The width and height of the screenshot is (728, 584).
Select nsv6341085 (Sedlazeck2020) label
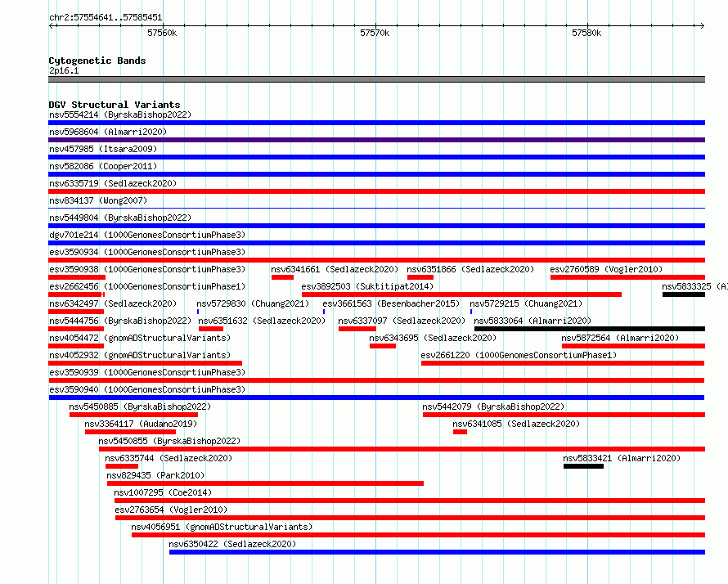516,424
